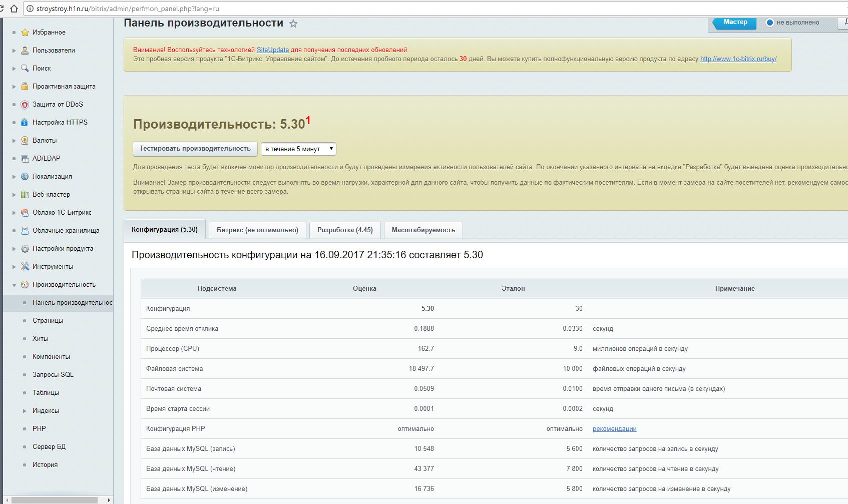Expand the Веб-кластер section arrow
The width and height of the screenshot is (848, 504).
(x=14, y=195)
